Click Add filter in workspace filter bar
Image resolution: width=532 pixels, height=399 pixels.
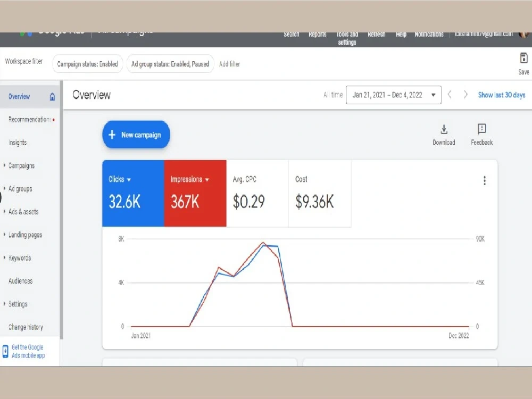pyautogui.click(x=229, y=64)
